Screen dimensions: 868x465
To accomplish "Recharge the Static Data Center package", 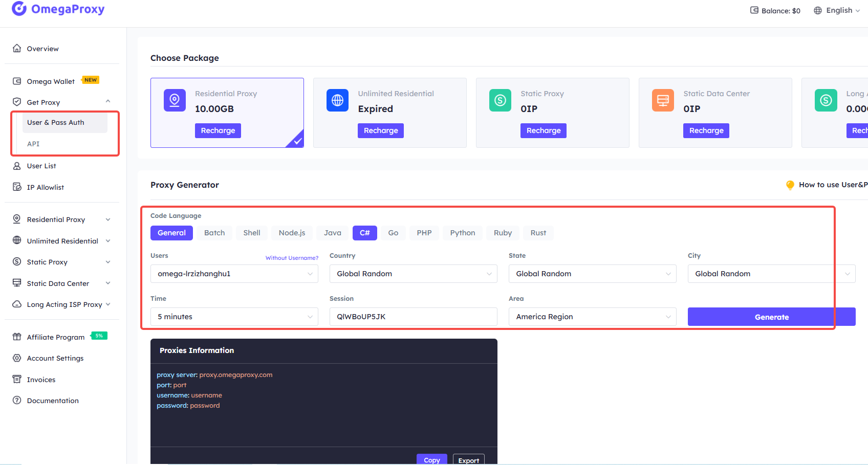I will pos(706,130).
